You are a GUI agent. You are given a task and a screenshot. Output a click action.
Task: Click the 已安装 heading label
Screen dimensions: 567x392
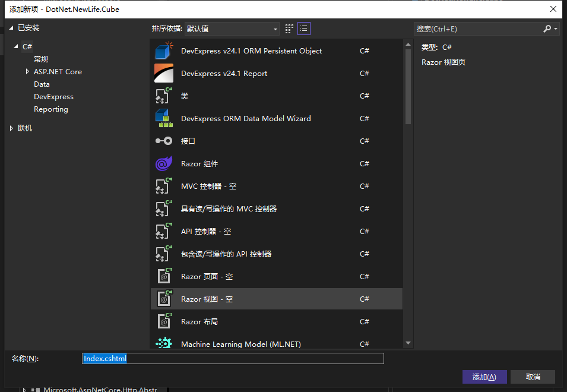[x=28, y=28]
